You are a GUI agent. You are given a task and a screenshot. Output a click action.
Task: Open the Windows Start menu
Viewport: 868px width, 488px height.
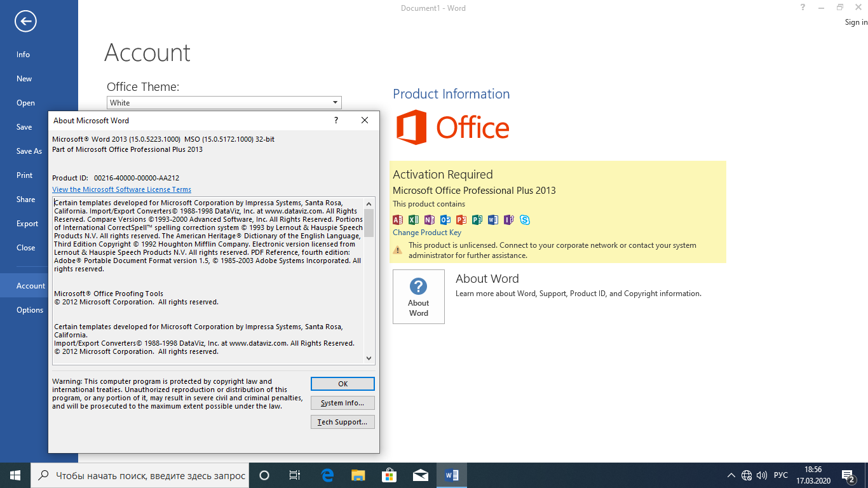15,475
